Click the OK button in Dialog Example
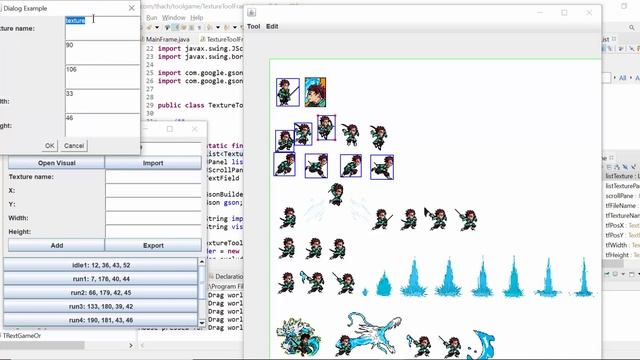Viewport: 640px width, 360px height. 49,146
